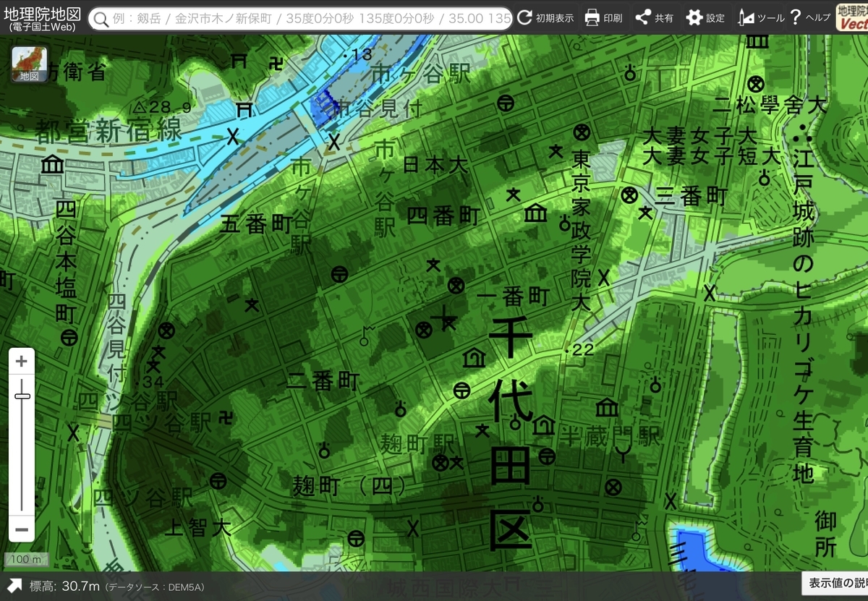Click the 一番町 label on map
Screen dimensions: 868x601
tap(514, 296)
